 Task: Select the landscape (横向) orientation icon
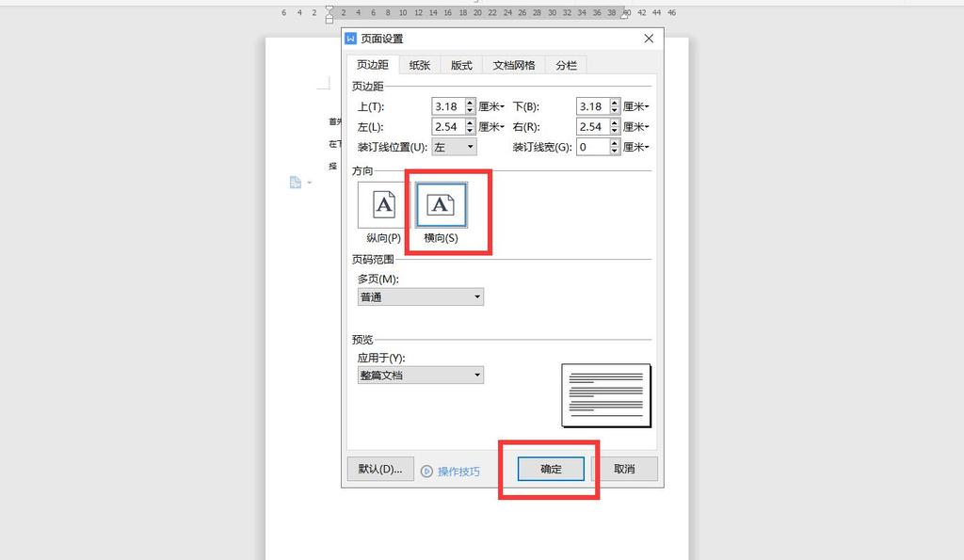click(441, 204)
